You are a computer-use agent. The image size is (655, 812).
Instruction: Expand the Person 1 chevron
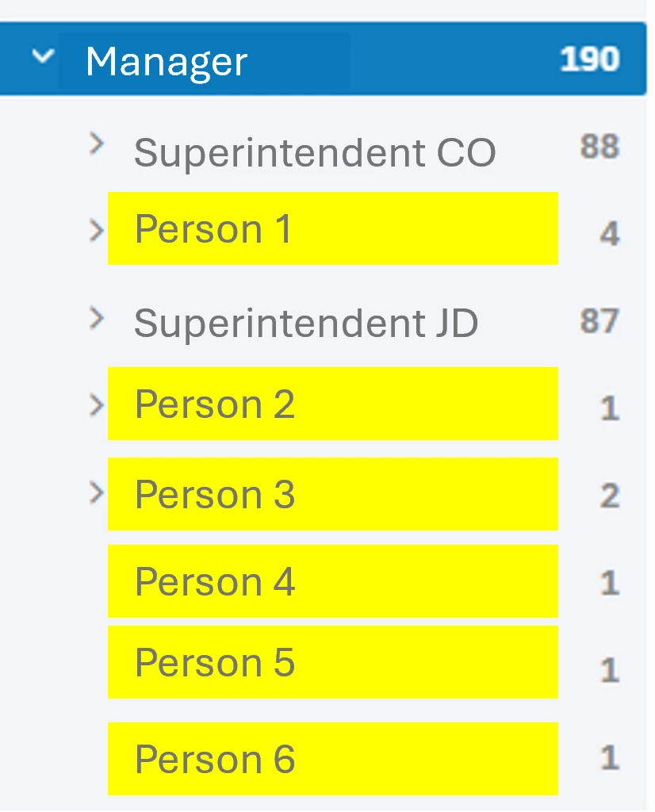point(96,231)
